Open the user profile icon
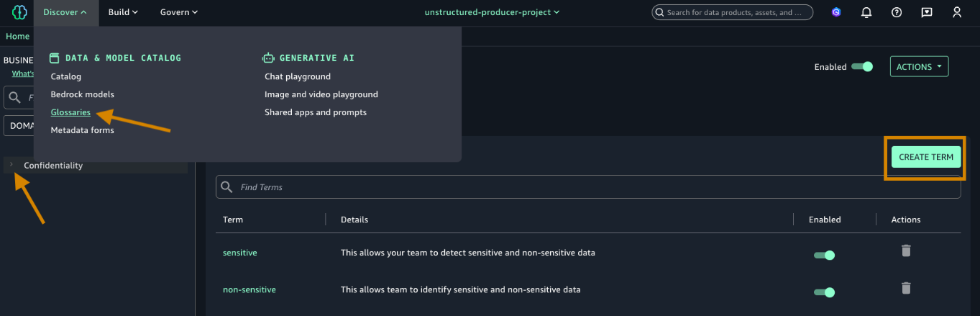 pyautogui.click(x=956, y=12)
